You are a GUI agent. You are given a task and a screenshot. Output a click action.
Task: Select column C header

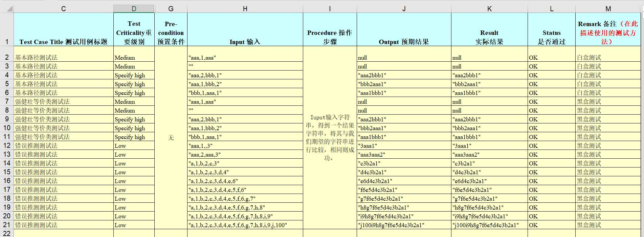(64, 9)
